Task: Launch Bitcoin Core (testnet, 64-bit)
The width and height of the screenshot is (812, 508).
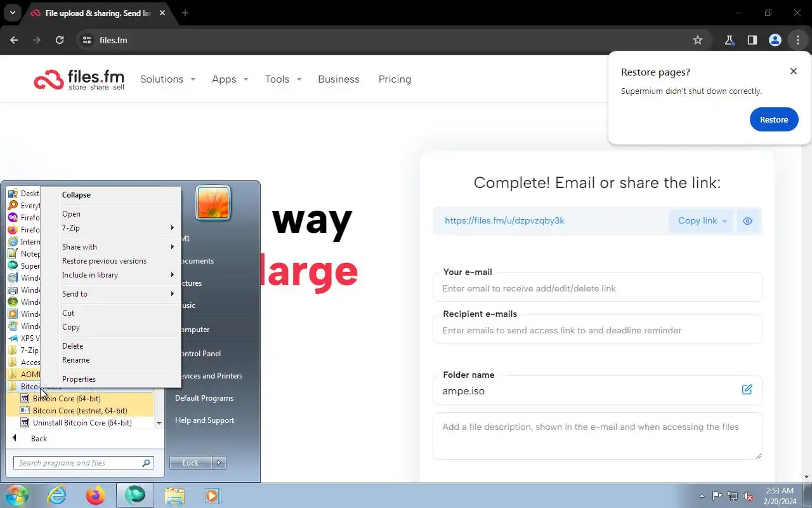Action: [x=79, y=411]
